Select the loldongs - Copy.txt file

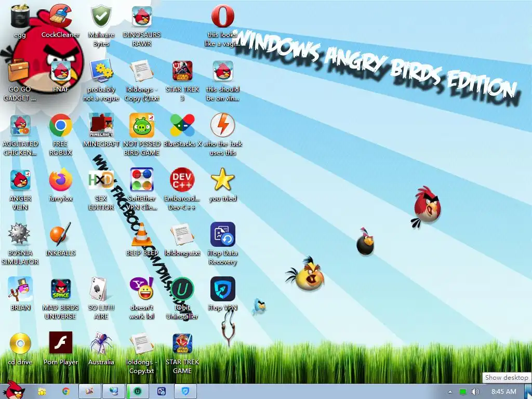click(x=142, y=343)
